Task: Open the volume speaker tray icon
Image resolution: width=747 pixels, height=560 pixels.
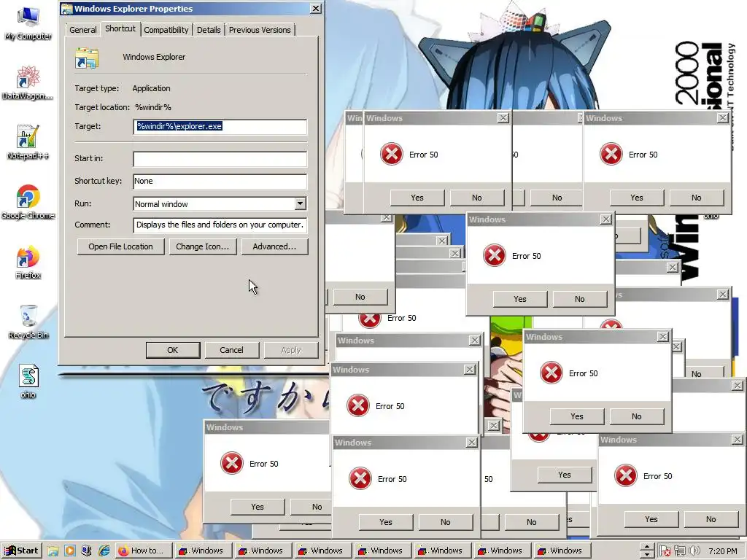Action: [694, 551]
